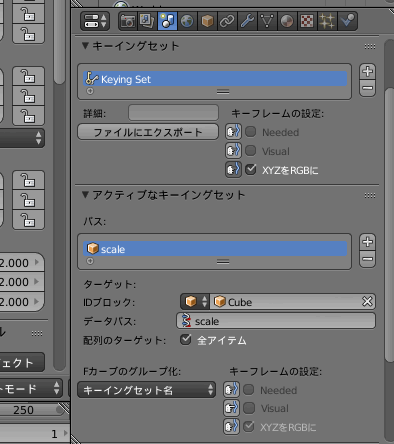This screenshot has height=444, width=394.
Task: Collapse the アクティブなキーイングセット panel
Action: [x=85, y=195]
